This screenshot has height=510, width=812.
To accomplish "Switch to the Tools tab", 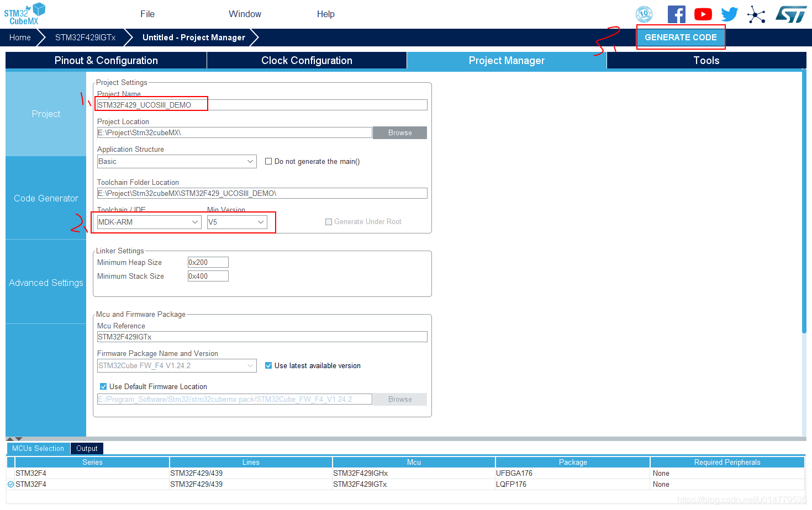I will pyautogui.click(x=706, y=61).
